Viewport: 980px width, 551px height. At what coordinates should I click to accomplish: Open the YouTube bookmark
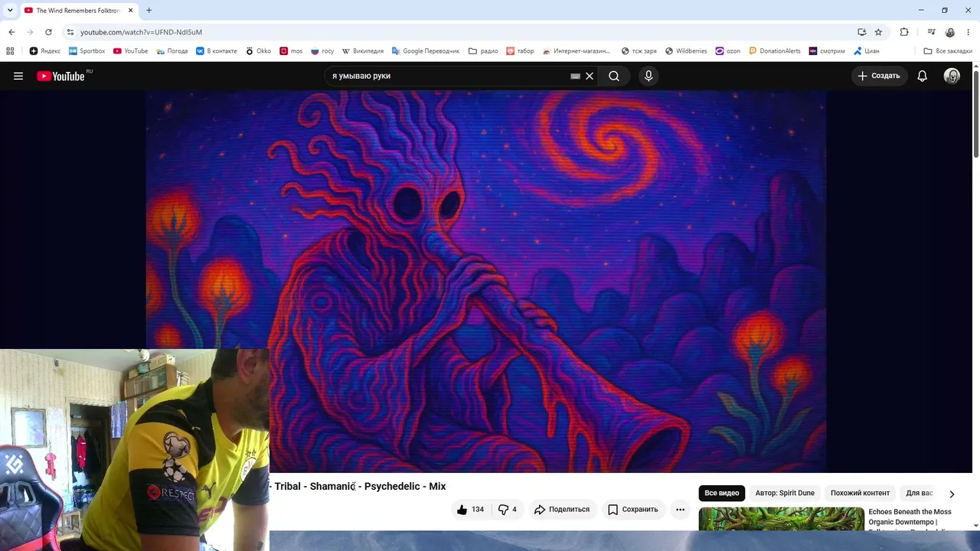click(131, 51)
